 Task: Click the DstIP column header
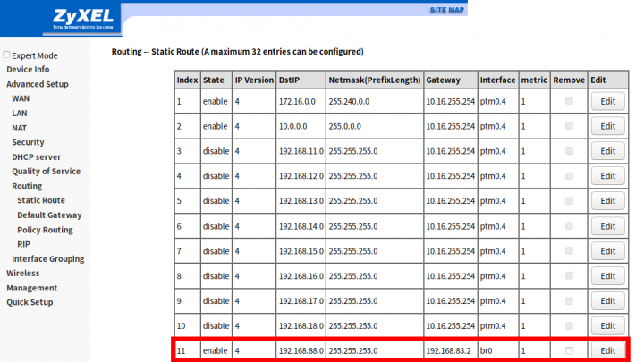click(301, 80)
